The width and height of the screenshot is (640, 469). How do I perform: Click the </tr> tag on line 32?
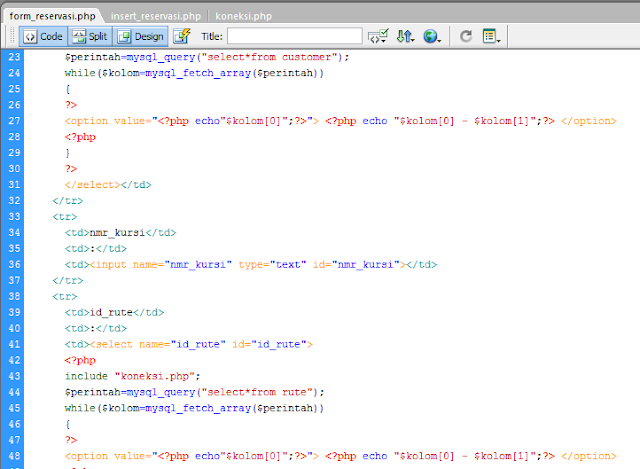(x=68, y=201)
